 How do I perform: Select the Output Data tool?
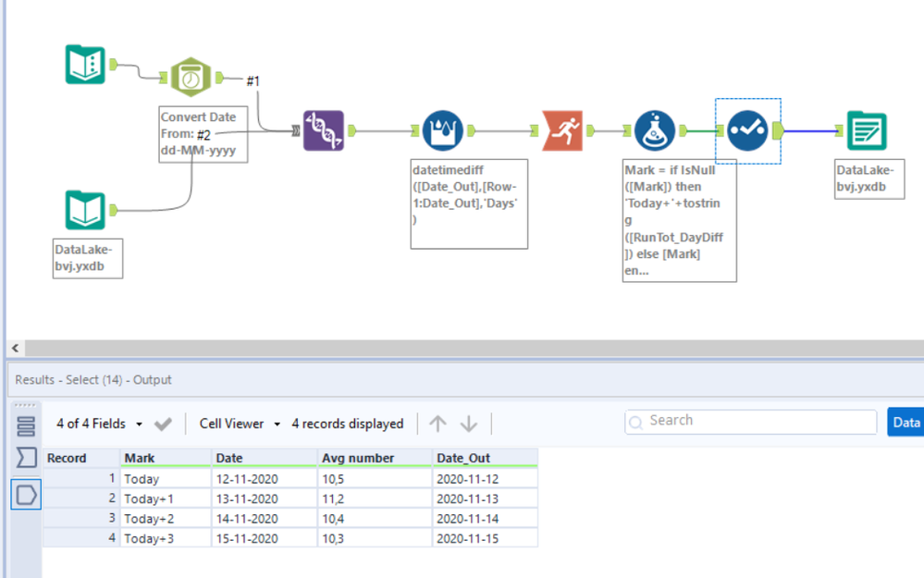[x=867, y=130]
